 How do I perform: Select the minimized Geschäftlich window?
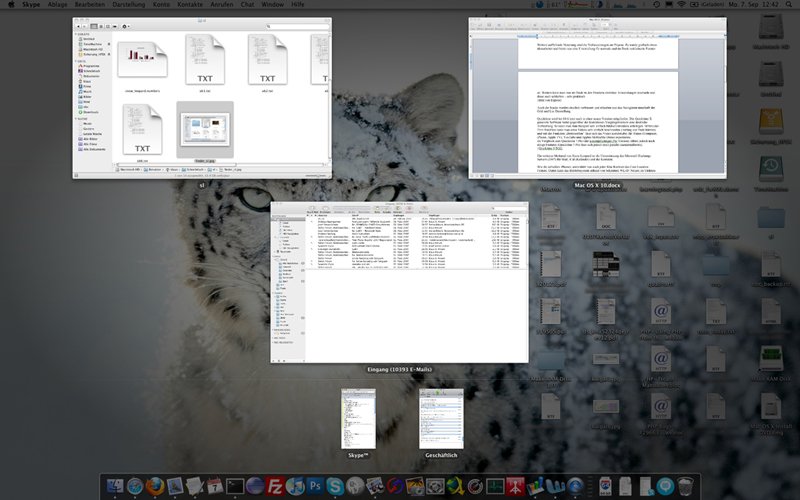(441, 419)
